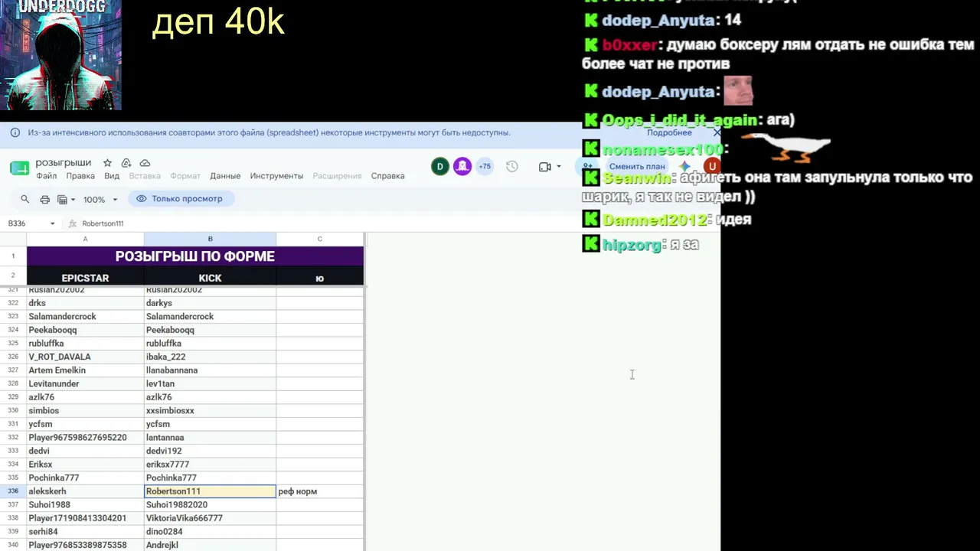This screenshot has width=980, height=551.
Task: Open the Вид menu
Action: click(112, 176)
